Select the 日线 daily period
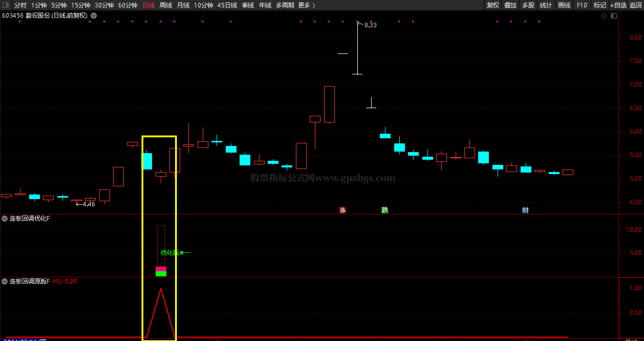Image resolution: width=644 pixels, height=341 pixels. tap(149, 5)
